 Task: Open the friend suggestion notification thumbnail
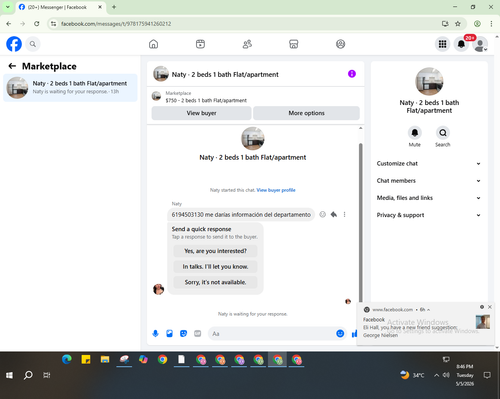[483, 322]
